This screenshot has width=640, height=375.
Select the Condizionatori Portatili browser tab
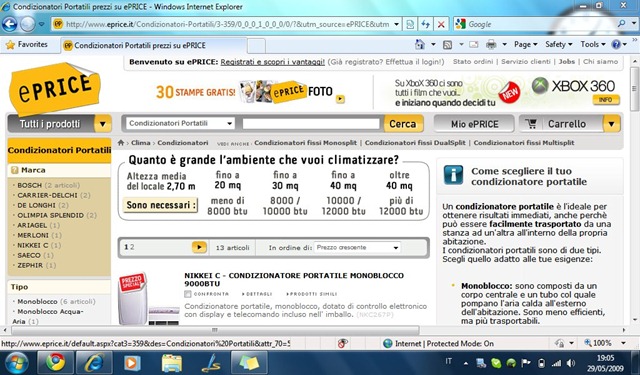tap(153, 45)
